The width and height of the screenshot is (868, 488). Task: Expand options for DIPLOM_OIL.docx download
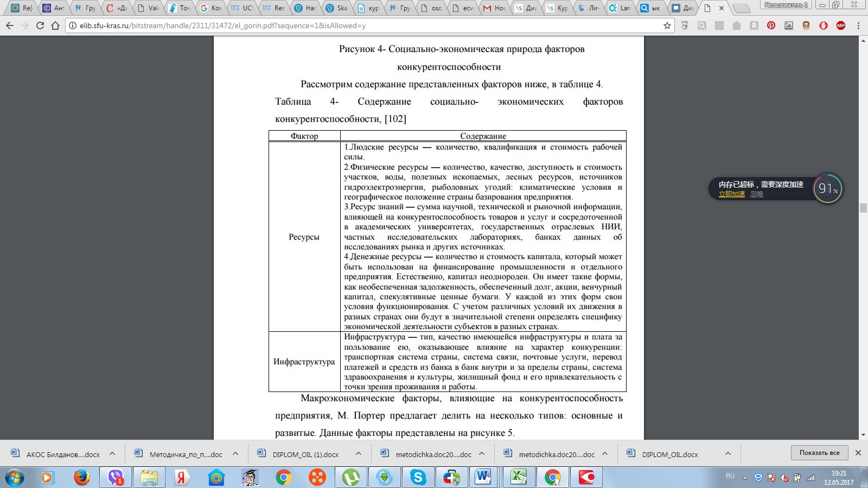728,454
